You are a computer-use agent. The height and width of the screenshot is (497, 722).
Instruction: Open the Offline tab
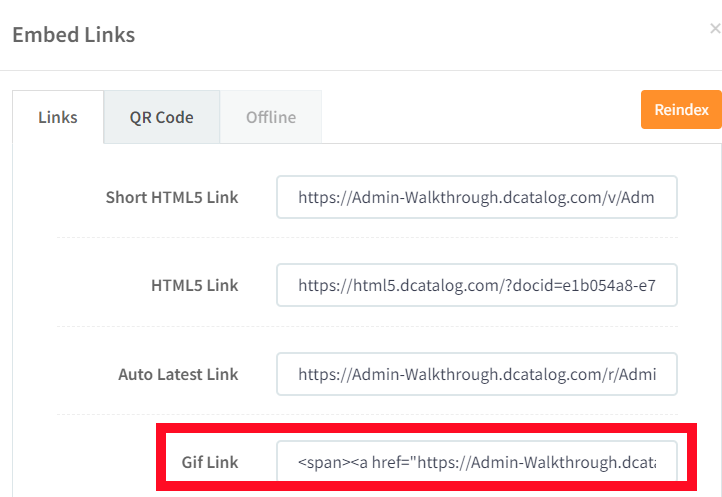point(271,117)
